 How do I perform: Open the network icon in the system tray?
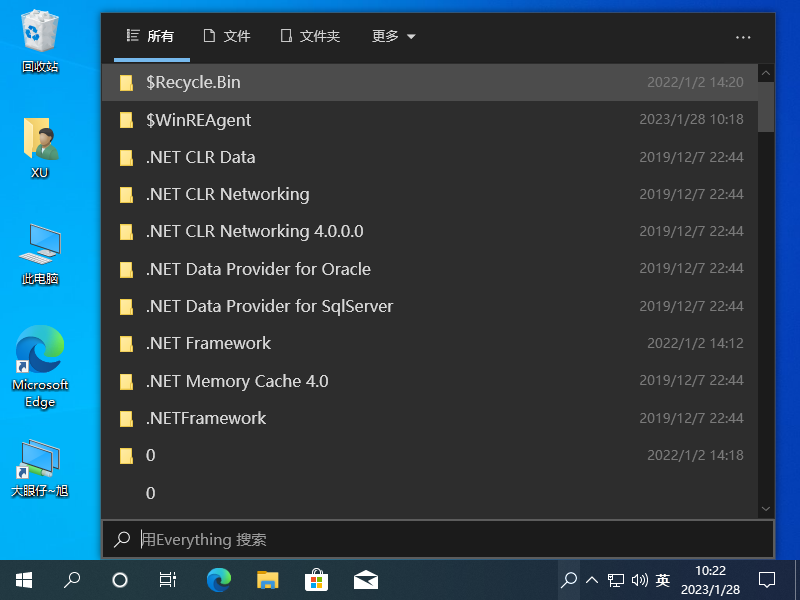click(616, 580)
